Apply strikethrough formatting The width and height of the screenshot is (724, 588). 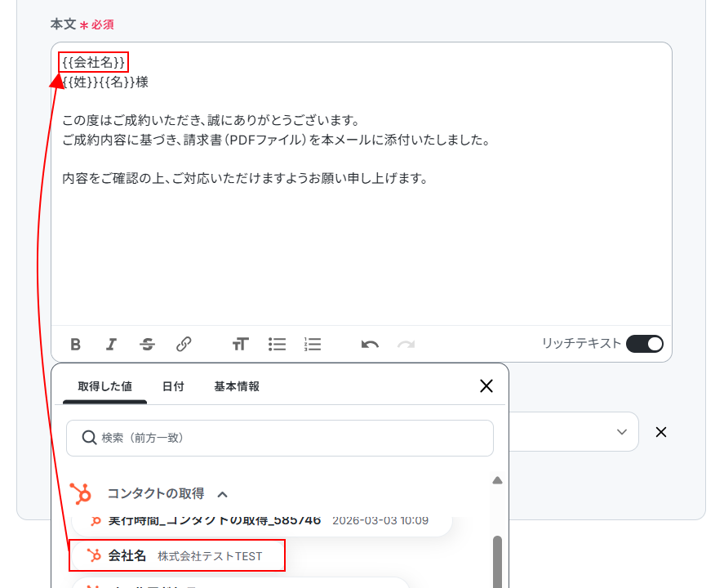point(147,344)
